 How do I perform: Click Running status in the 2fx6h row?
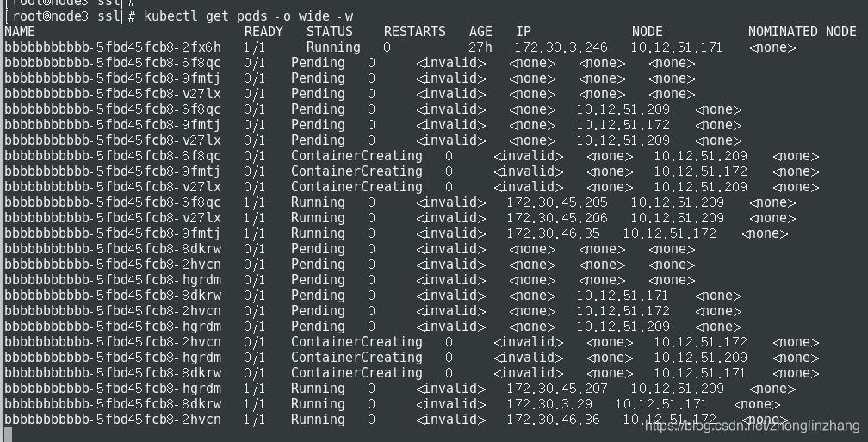[333, 47]
